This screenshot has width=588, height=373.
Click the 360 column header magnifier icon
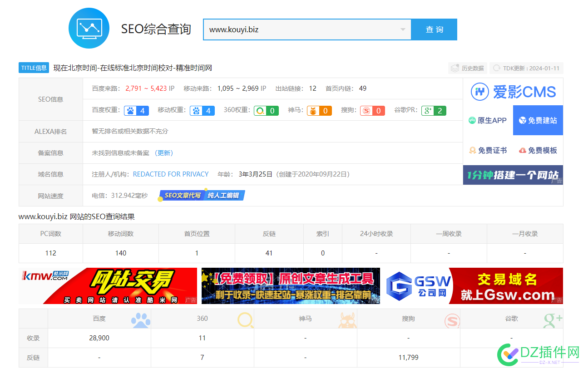pos(246,319)
